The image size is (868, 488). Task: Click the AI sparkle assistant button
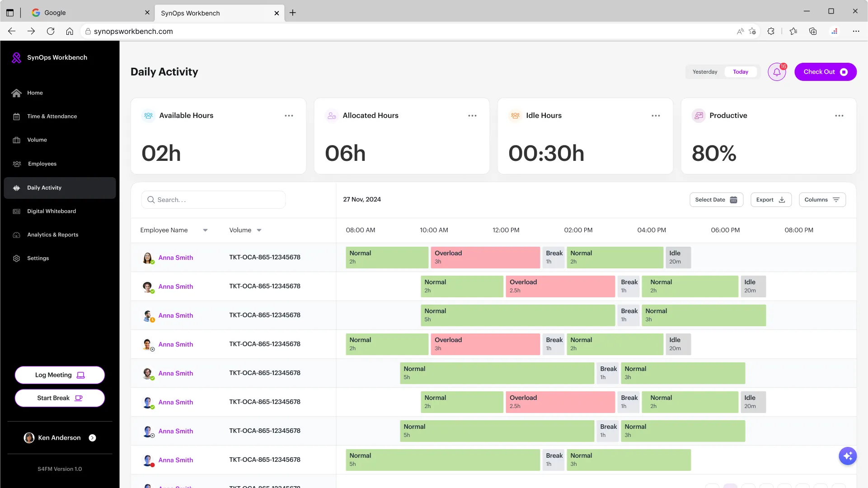tap(848, 456)
